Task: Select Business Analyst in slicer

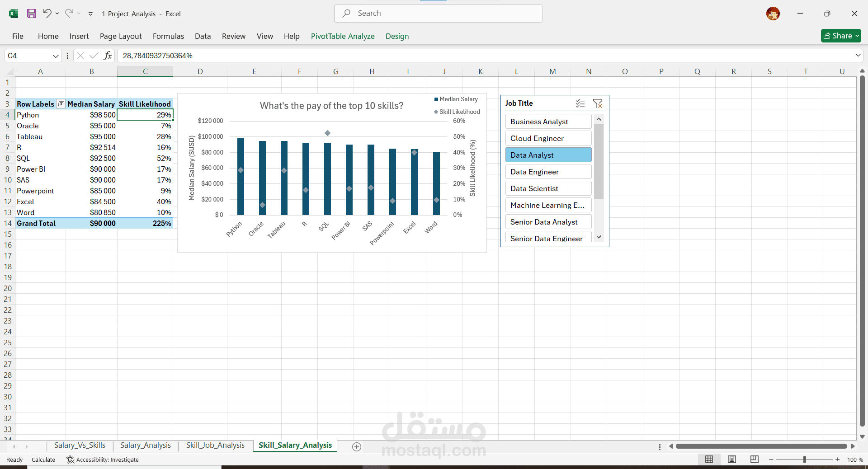Action: coord(548,122)
